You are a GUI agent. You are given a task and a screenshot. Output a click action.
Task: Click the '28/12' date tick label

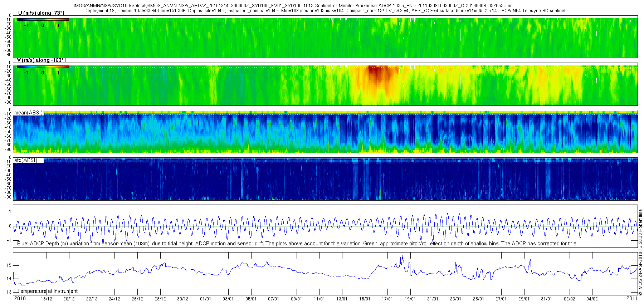160,299
